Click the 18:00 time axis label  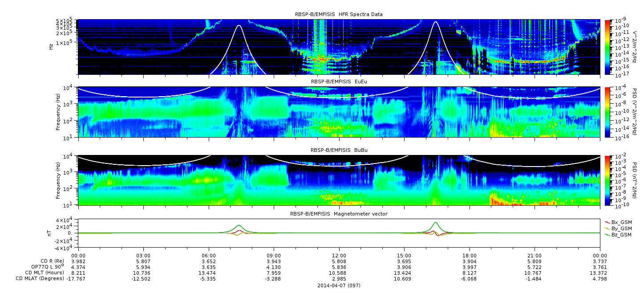pos(470,255)
